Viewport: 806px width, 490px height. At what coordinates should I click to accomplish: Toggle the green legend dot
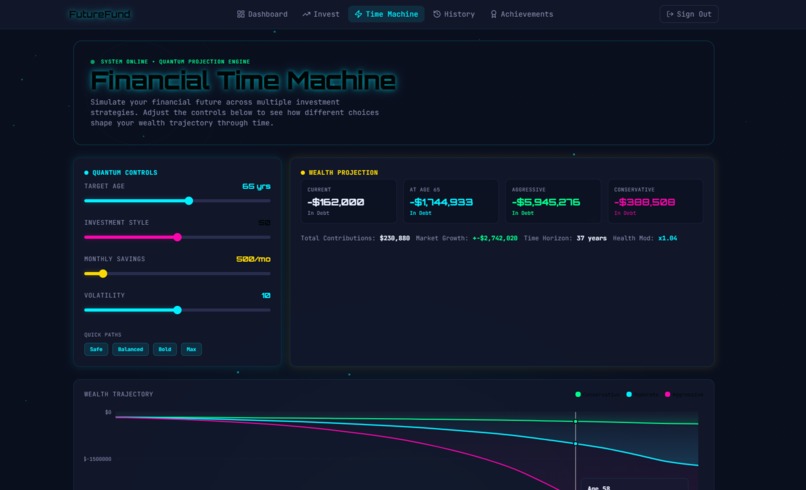coord(578,394)
